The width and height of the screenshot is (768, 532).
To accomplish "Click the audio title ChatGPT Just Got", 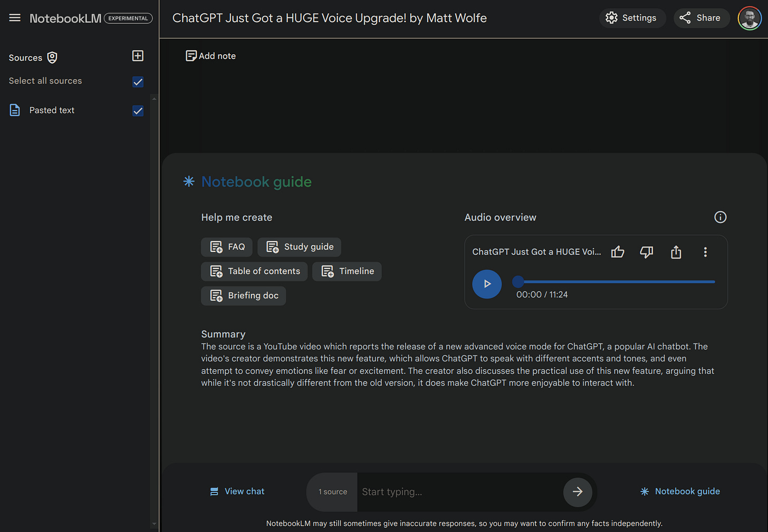I will coord(536,252).
